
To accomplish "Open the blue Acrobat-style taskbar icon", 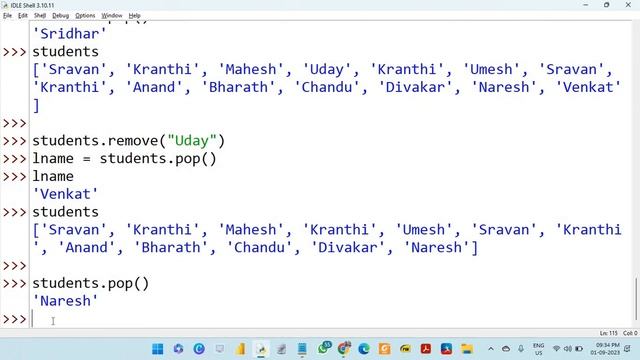I will point(446,349).
